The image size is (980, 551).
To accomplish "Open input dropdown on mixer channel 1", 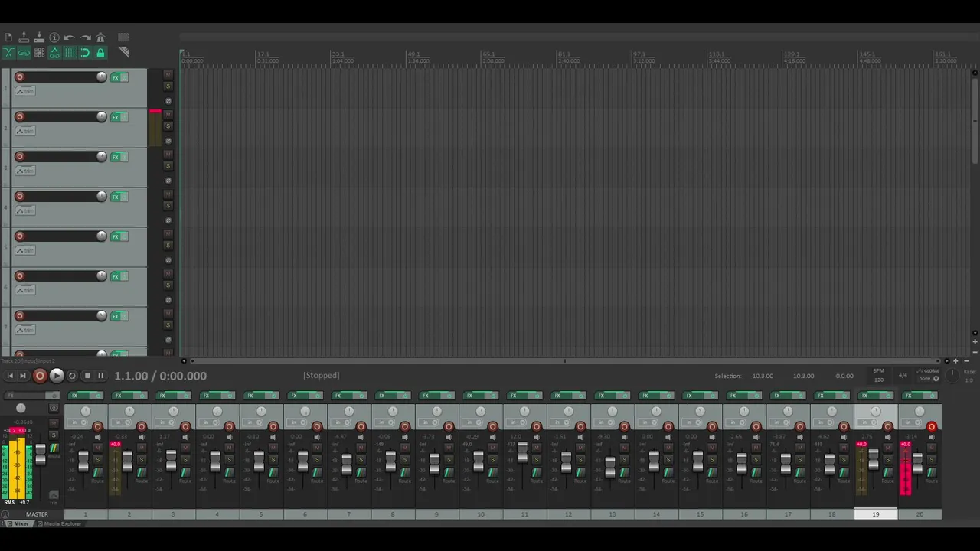I will (77, 422).
